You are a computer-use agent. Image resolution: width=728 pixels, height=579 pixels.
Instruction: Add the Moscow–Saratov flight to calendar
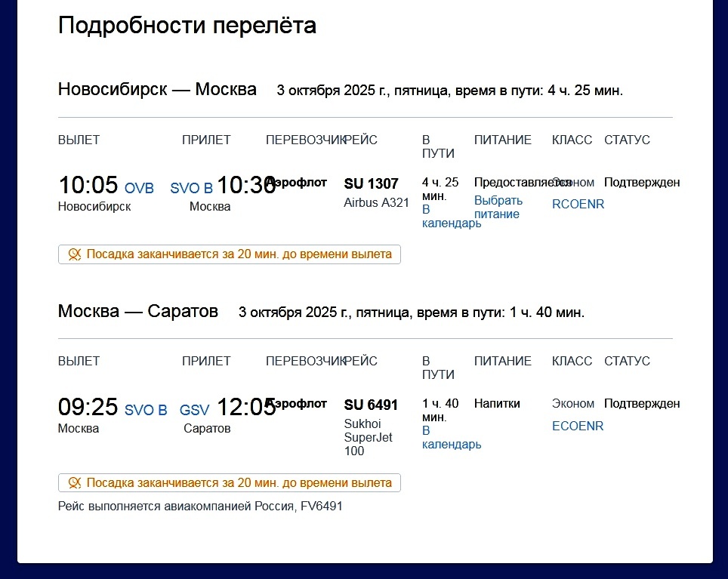tap(452, 438)
